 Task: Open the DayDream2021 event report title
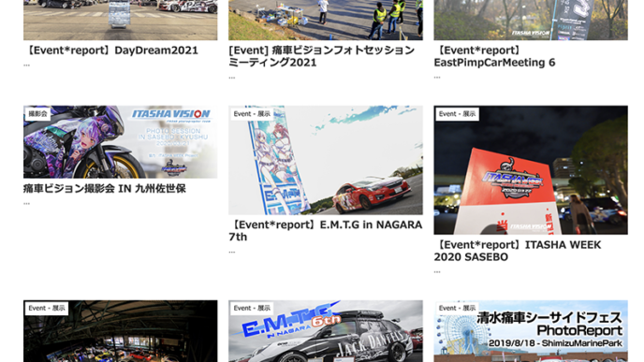tap(110, 51)
